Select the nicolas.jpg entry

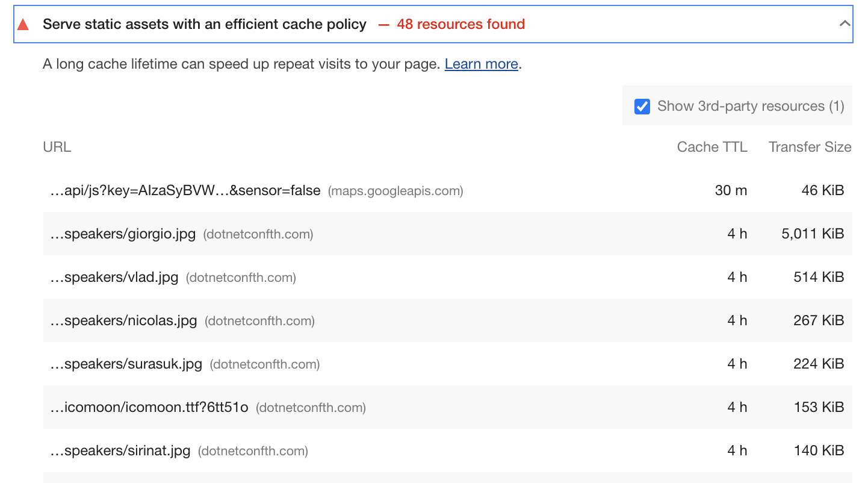click(x=123, y=320)
